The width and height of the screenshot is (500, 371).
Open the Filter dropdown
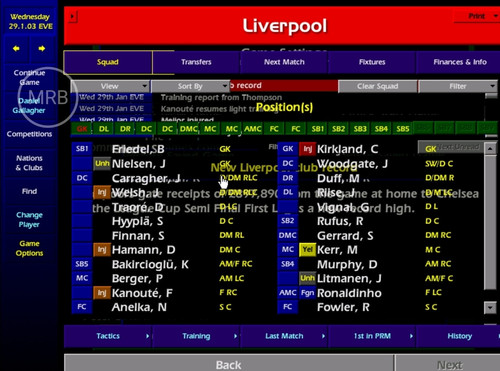(458, 86)
